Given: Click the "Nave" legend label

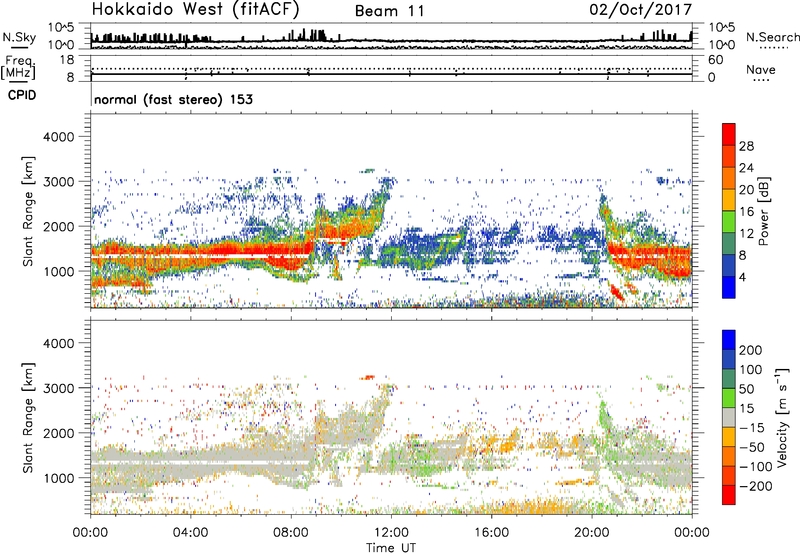Looking at the screenshot, I should [x=761, y=70].
